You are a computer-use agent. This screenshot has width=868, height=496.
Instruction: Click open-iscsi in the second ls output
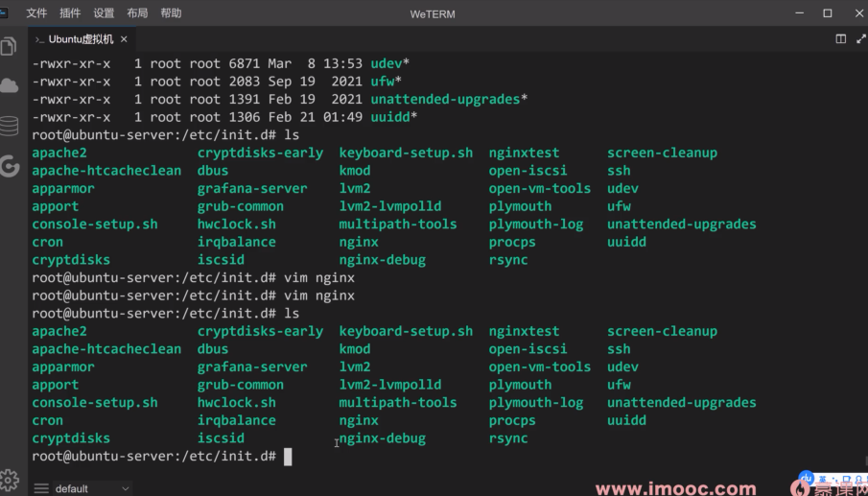[528, 349]
